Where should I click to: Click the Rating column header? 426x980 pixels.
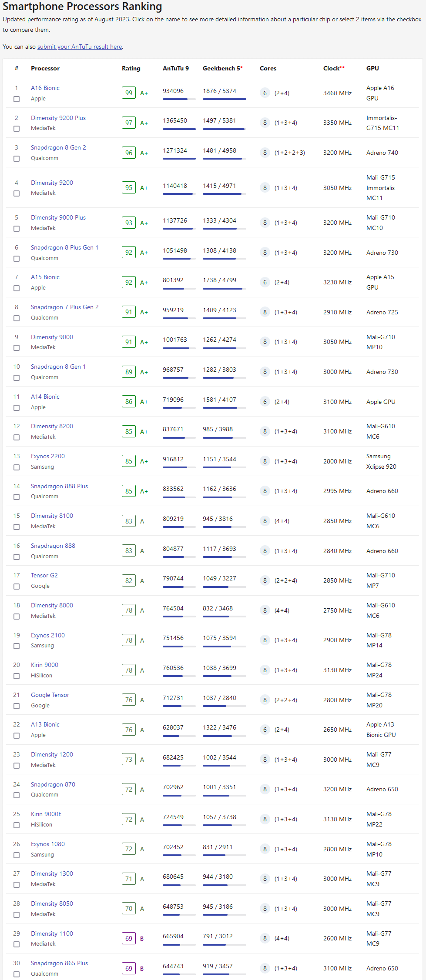[x=131, y=68]
